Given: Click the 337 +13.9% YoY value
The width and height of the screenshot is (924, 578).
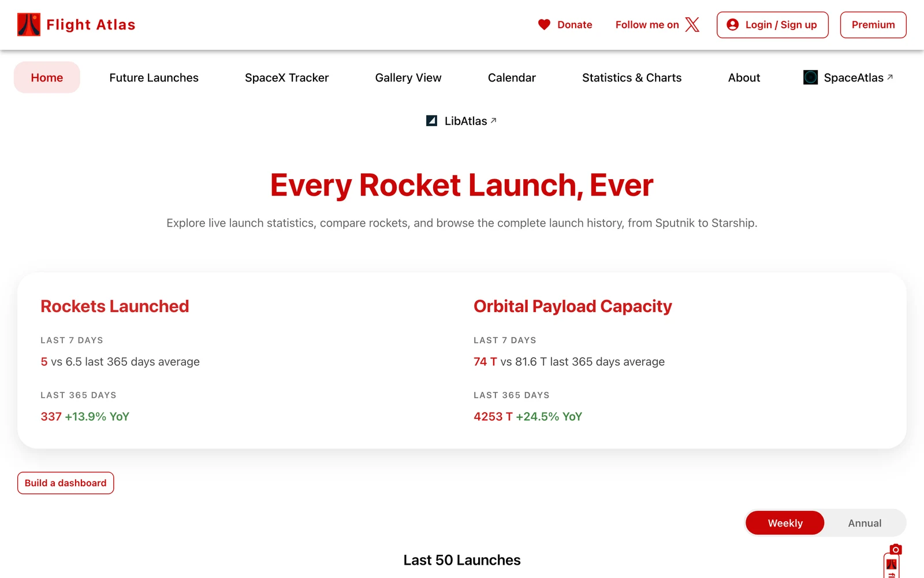Looking at the screenshot, I should tap(85, 417).
